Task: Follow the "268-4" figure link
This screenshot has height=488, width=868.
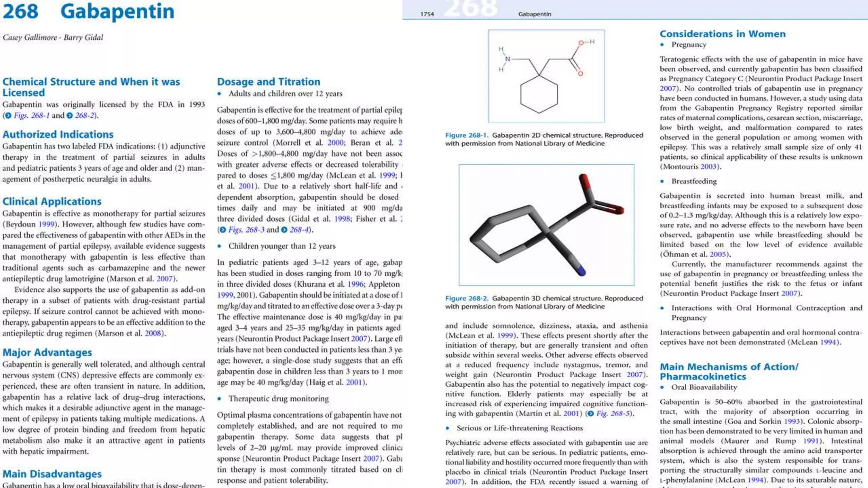Action: 299,230
